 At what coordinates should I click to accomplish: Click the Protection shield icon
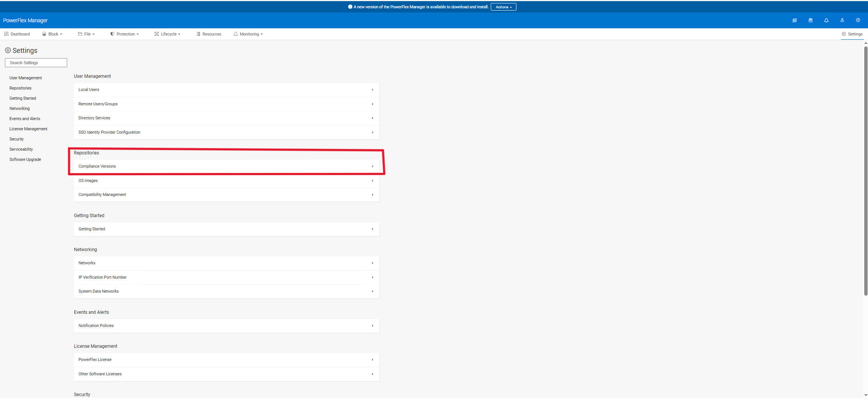(112, 34)
